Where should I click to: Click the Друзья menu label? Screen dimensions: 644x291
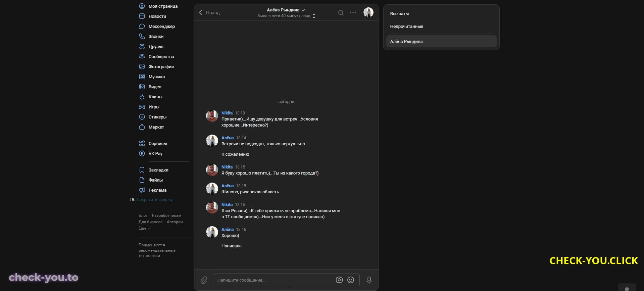pyautogui.click(x=156, y=47)
